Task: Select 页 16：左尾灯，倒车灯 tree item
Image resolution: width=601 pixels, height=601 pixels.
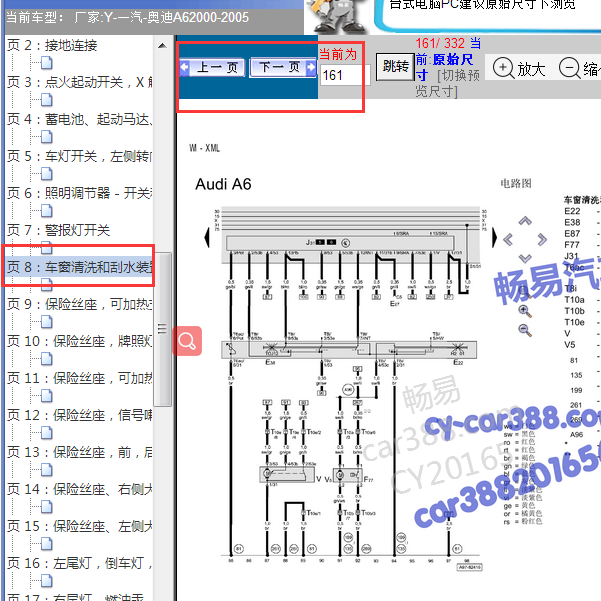Action: [80, 563]
